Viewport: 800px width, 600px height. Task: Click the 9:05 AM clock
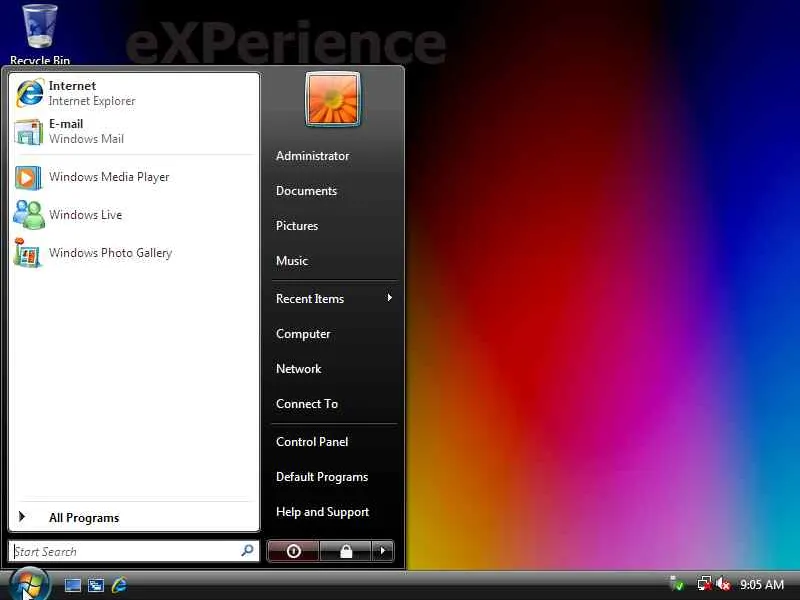[x=762, y=584]
